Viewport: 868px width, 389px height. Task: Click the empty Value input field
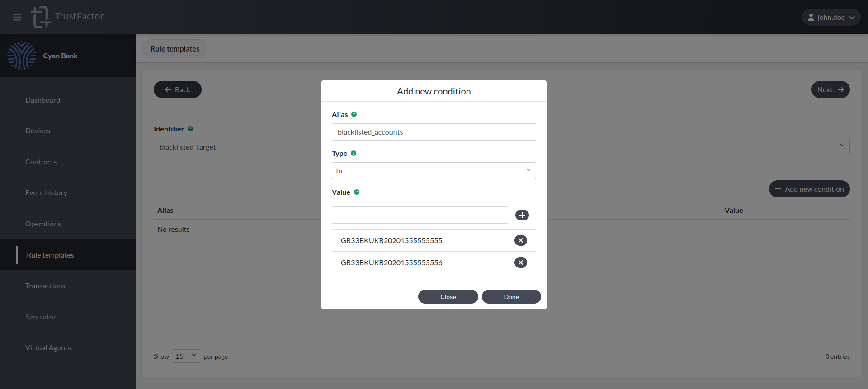[420, 215]
